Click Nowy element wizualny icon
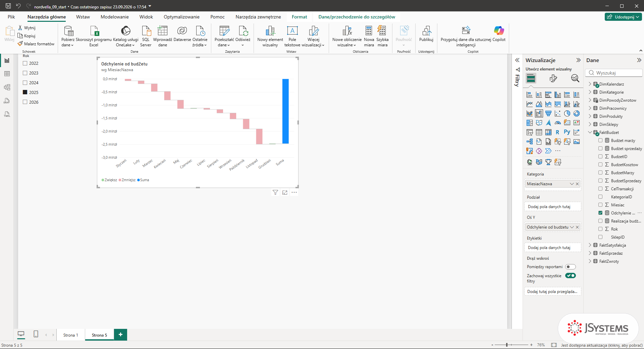 (x=270, y=31)
